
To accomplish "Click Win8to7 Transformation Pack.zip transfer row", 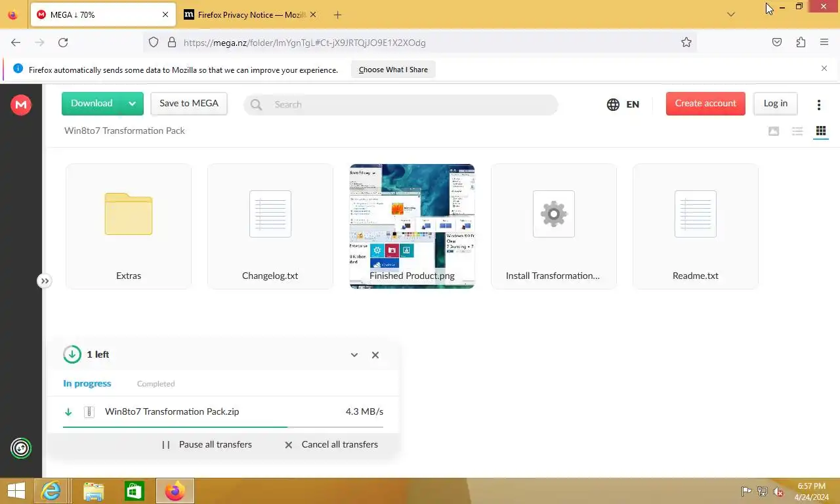I will [223, 412].
